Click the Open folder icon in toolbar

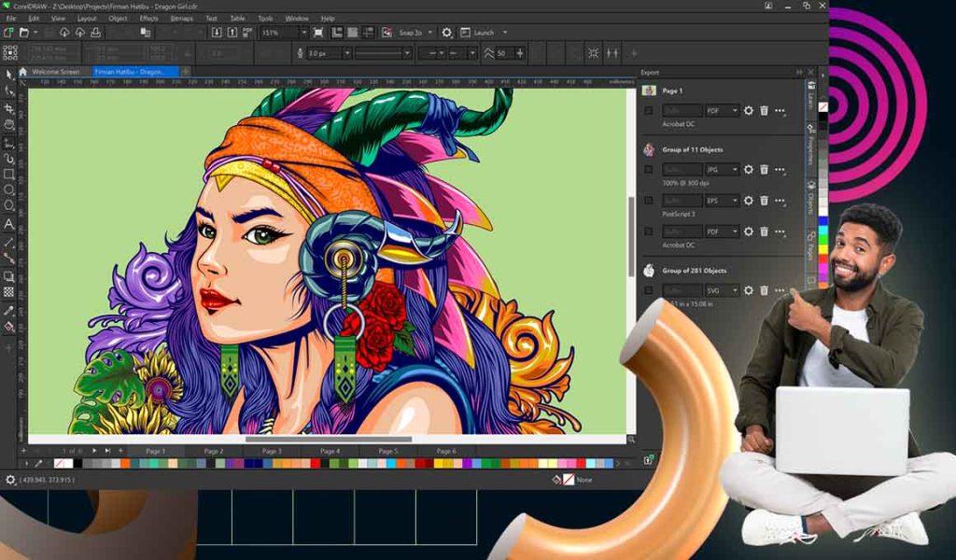[x=24, y=33]
